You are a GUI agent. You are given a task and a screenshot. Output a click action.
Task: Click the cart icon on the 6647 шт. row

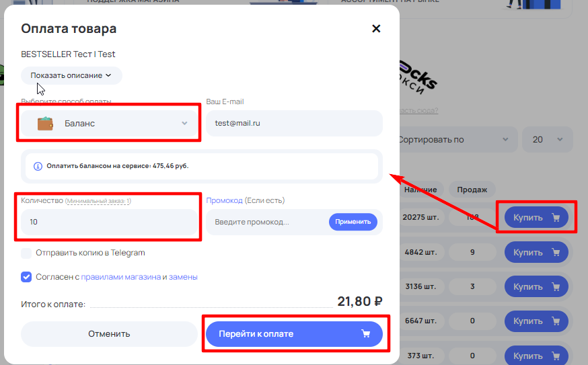pyautogui.click(x=556, y=321)
